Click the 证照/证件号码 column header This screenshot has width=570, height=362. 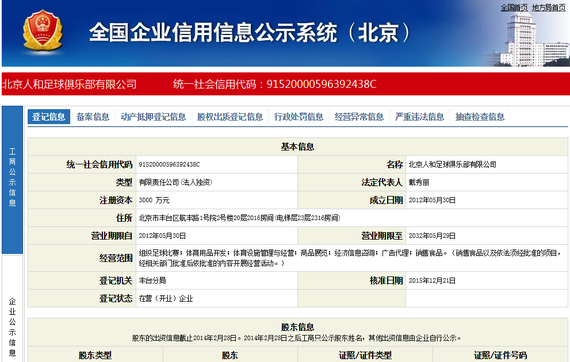tap(500, 355)
